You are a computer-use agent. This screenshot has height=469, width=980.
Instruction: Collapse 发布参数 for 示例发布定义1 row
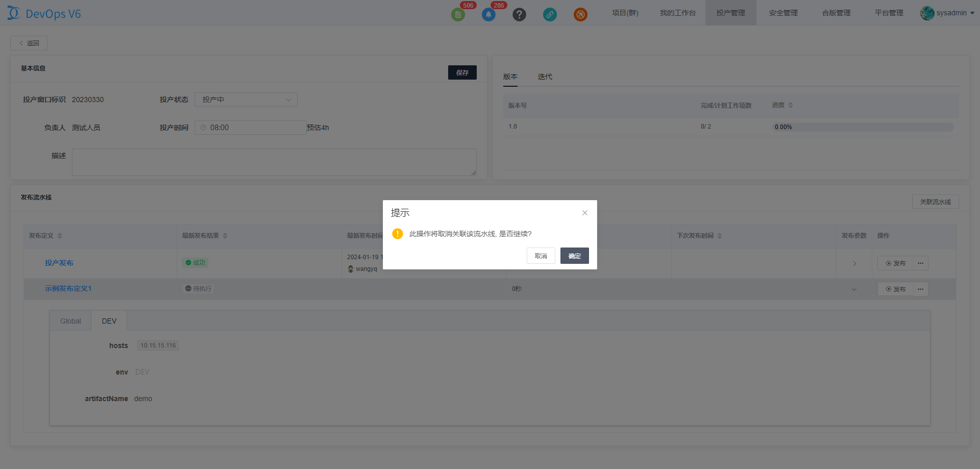(x=854, y=289)
